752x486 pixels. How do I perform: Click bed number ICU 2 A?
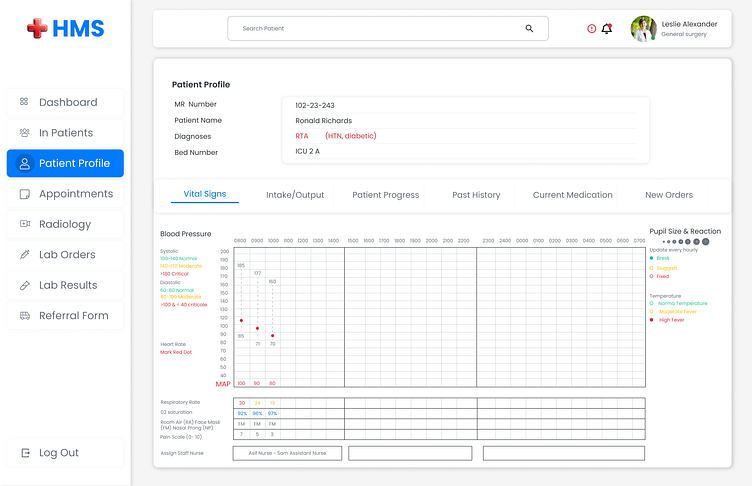tap(307, 151)
